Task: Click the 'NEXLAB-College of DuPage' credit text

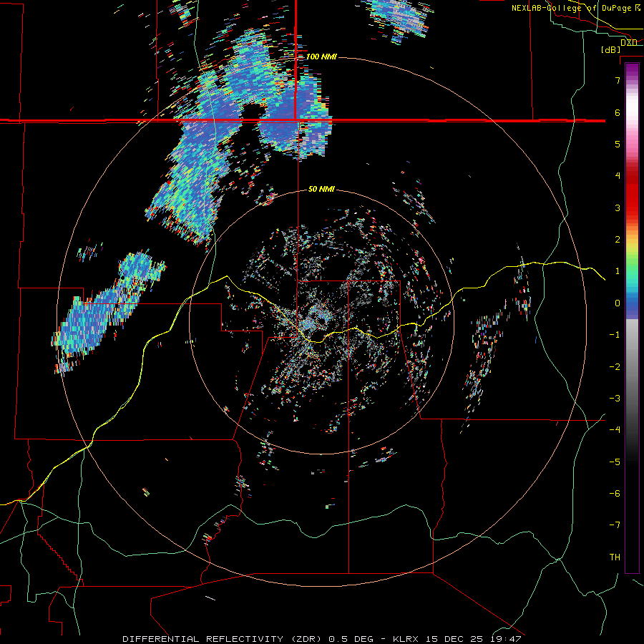Action: pos(570,8)
